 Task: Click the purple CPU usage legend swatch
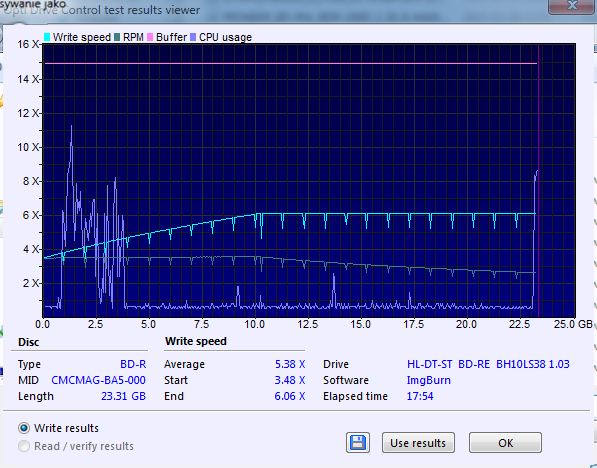[193, 37]
